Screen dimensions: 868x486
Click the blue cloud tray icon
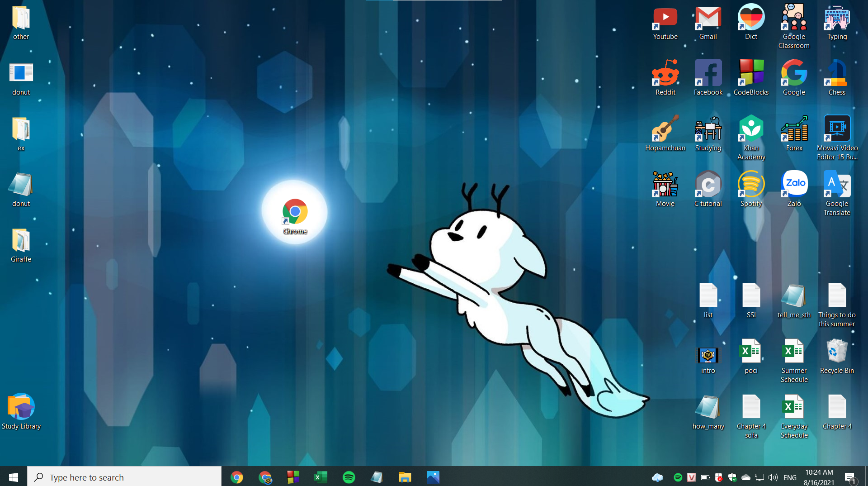(657, 477)
